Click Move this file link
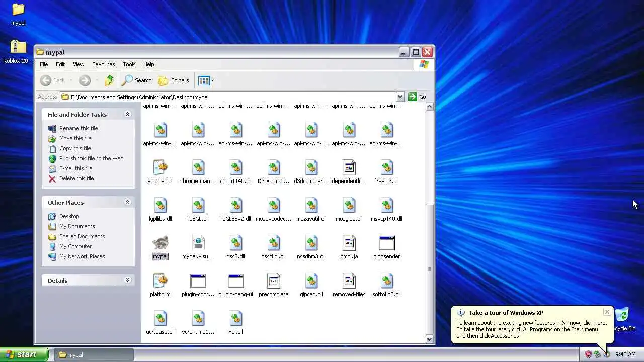This screenshot has width=644, height=362. (x=75, y=138)
